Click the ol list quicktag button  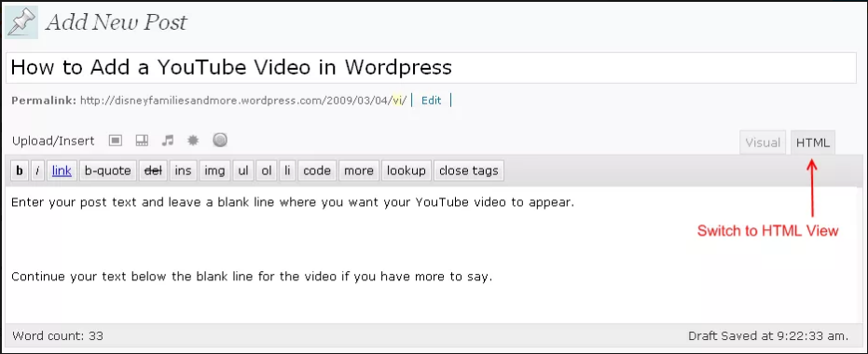coord(267,170)
